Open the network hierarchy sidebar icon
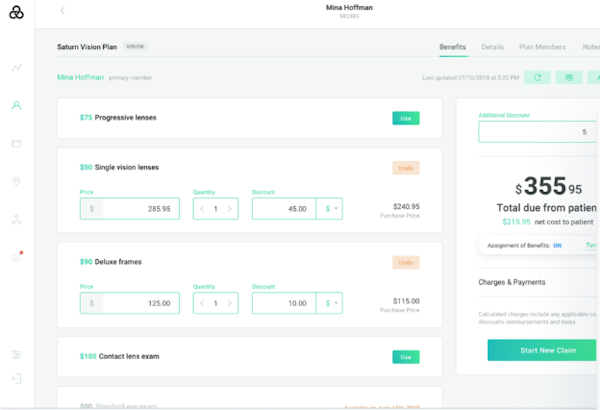The width and height of the screenshot is (600, 410). point(16,219)
